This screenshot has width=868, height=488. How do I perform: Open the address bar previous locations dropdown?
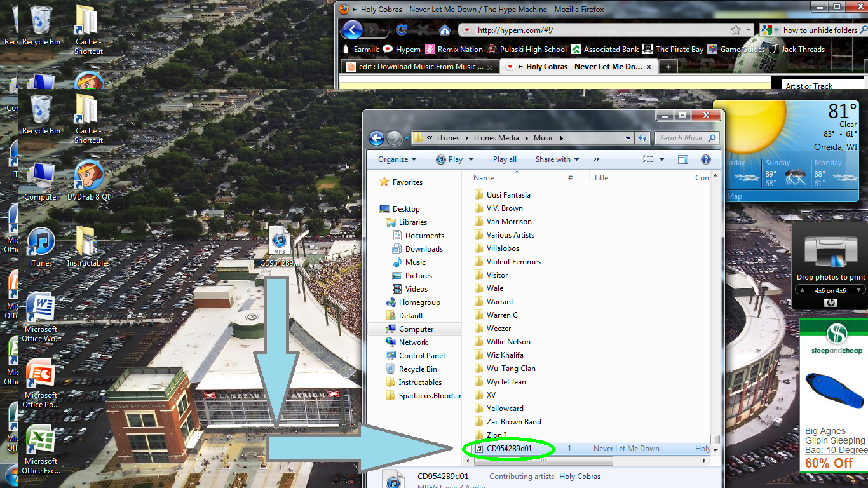coord(628,138)
